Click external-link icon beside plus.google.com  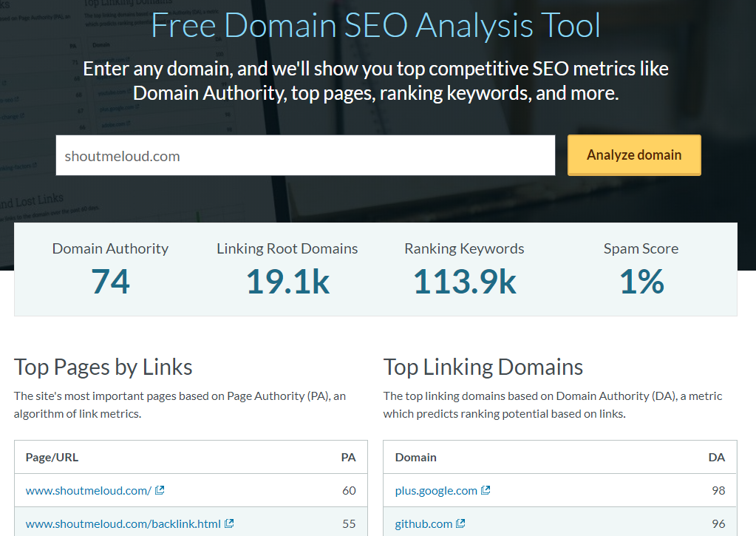pyautogui.click(x=486, y=490)
